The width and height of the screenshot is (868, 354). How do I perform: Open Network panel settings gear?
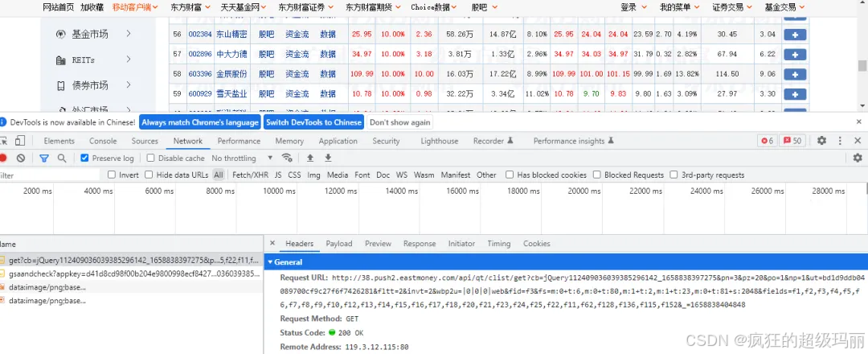click(858, 158)
